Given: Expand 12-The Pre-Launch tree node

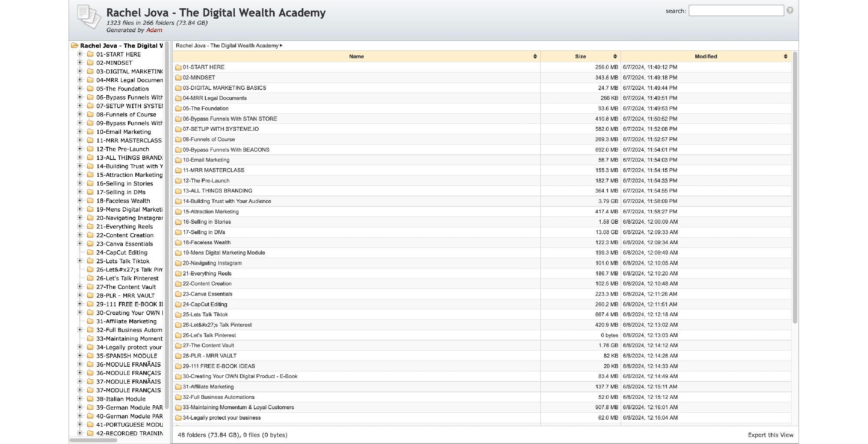Looking at the screenshot, I should click(80, 149).
